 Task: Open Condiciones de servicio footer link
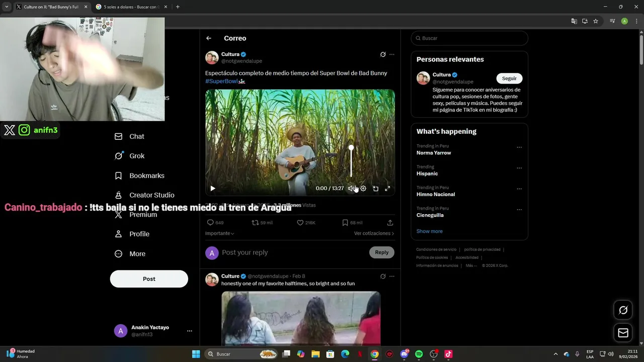tap(436, 249)
